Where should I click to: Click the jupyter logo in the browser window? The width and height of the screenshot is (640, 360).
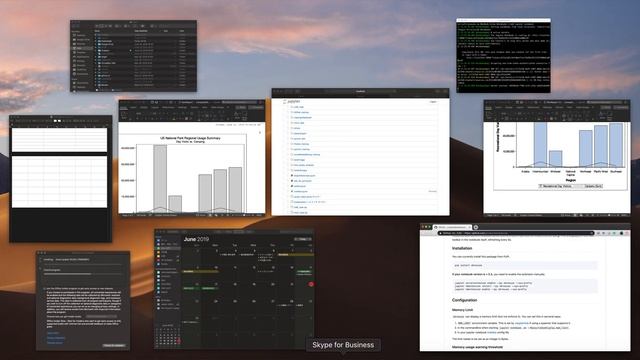(x=292, y=101)
